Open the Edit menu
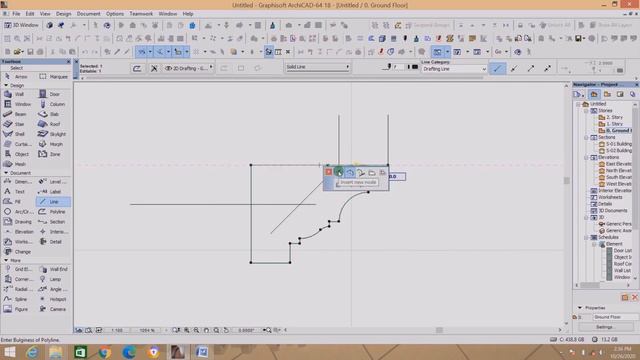This screenshot has height=360, width=640. [x=30, y=13]
